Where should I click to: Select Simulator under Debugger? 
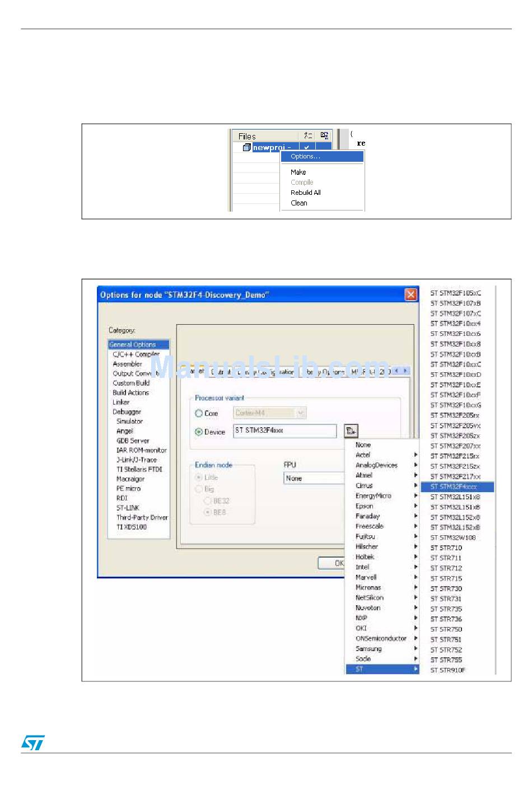[129, 421]
